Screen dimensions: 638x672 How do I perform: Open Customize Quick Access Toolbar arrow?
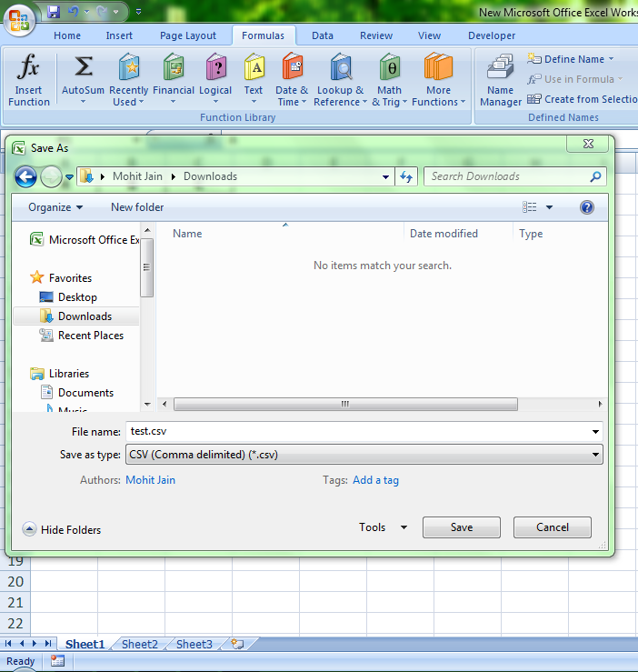point(138,12)
